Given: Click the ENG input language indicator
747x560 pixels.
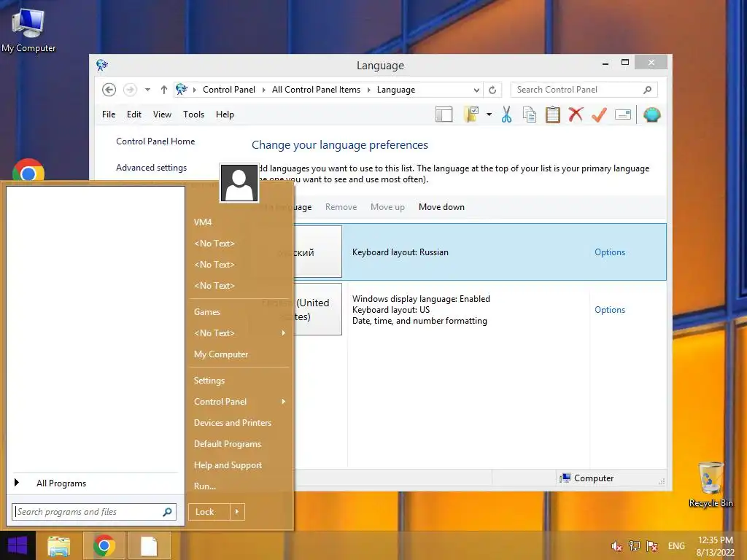Looking at the screenshot, I should (x=676, y=546).
